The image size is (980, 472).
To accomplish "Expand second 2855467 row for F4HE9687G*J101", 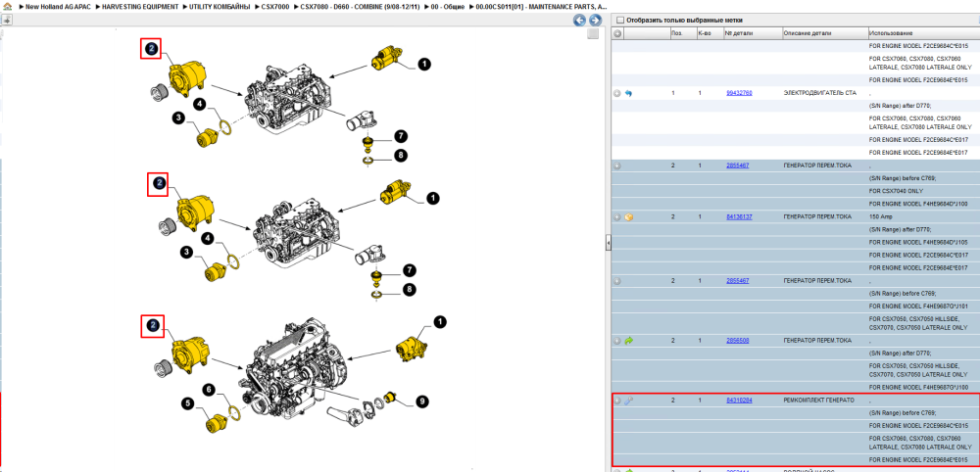I will pyautogui.click(x=617, y=282).
